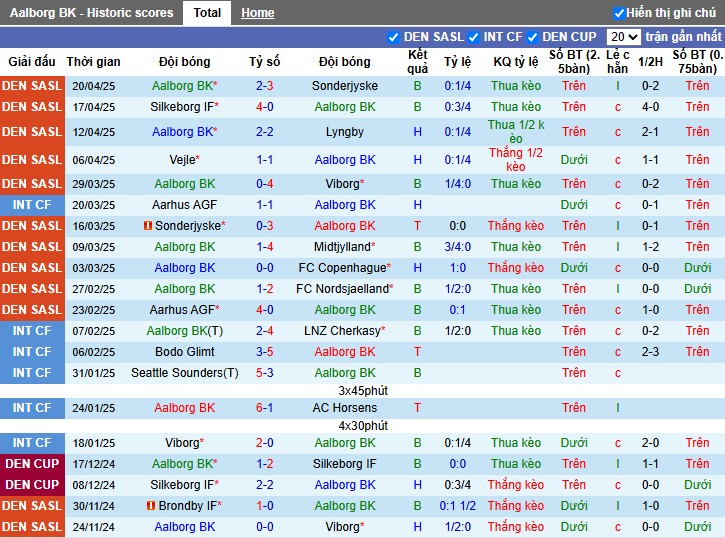The image size is (725, 538).
Task: Open Bodo Glimt team link
Action: tap(184, 352)
